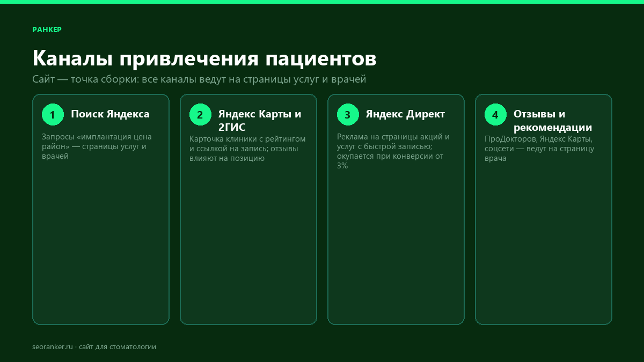The height and width of the screenshot is (362, 644).
Task: Click the РАНКЕР brand label
Action: (x=47, y=29)
